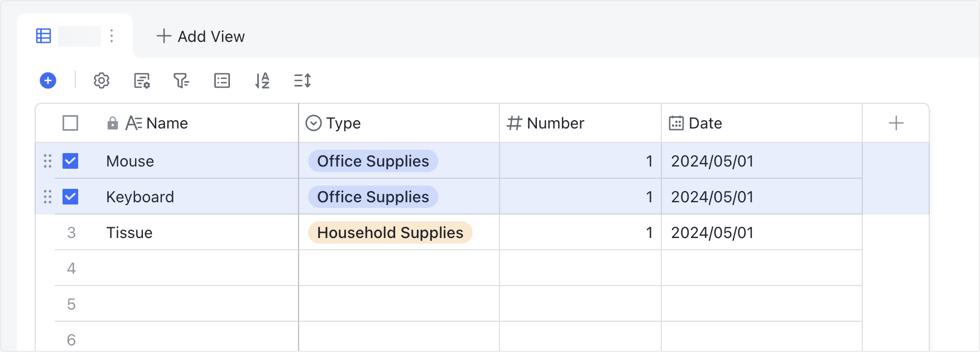
Task: Add a new field with the plus header button
Action: coord(896,122)
